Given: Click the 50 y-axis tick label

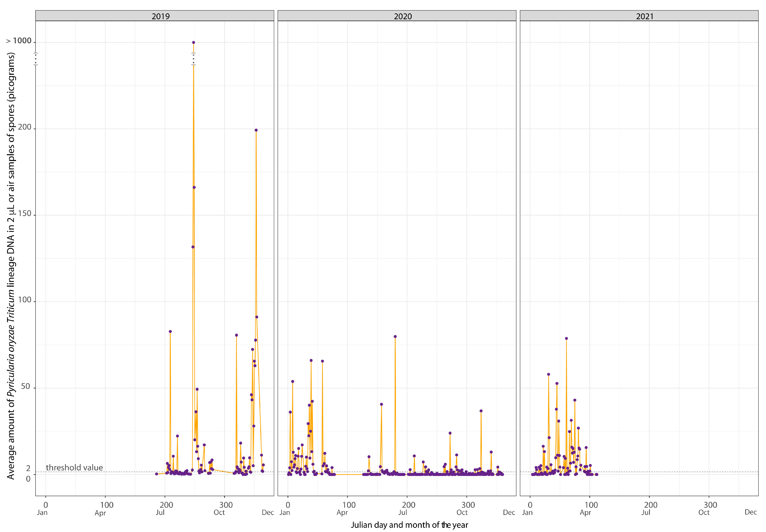Looking at the screenshot, I should (x=25, y=386).
